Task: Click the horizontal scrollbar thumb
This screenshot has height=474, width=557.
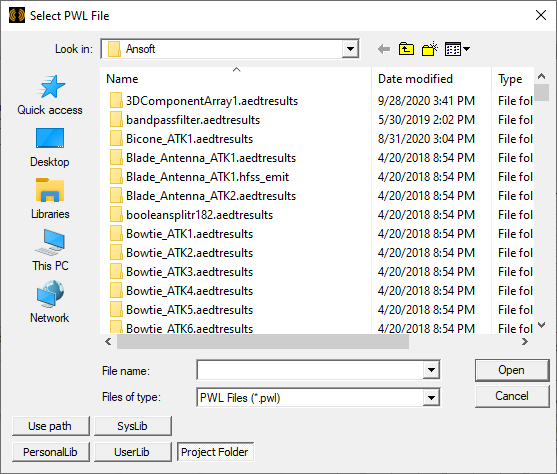Action: coord(263,341)
